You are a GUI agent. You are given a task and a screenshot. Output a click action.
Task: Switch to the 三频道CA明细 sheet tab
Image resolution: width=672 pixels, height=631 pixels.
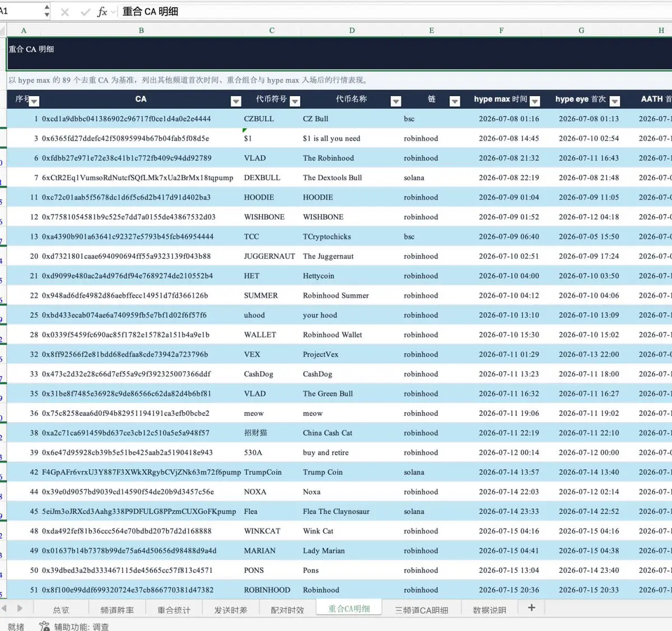tap(422, 610)
